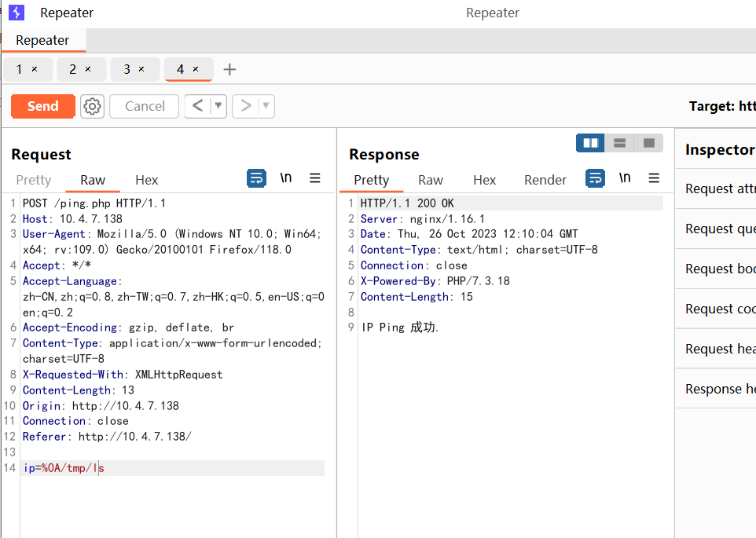Click the ip=%0A/tmp/ls request body line
This screenshot has height=538, width=756.
click(64, 467)
